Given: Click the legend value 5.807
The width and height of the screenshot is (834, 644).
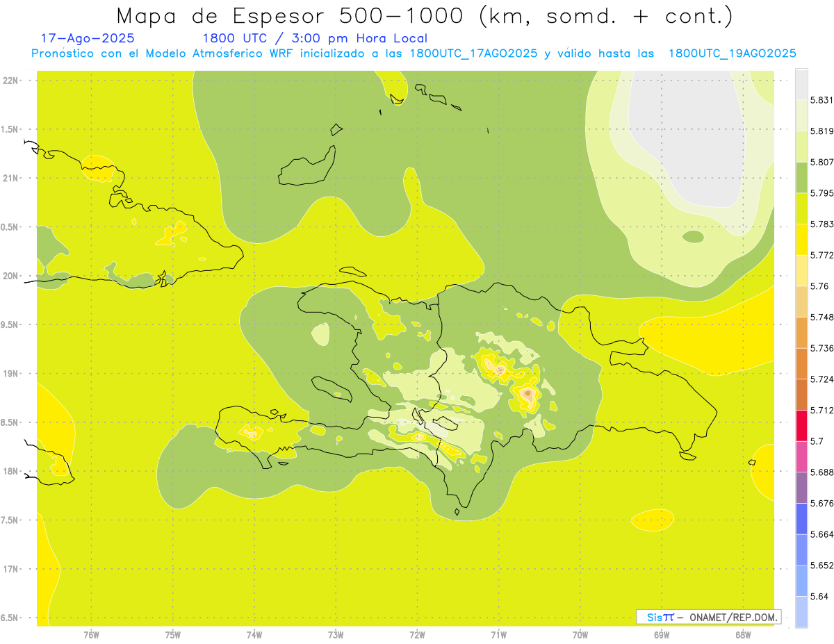Looking at the screenshot, I should (822, 163).
